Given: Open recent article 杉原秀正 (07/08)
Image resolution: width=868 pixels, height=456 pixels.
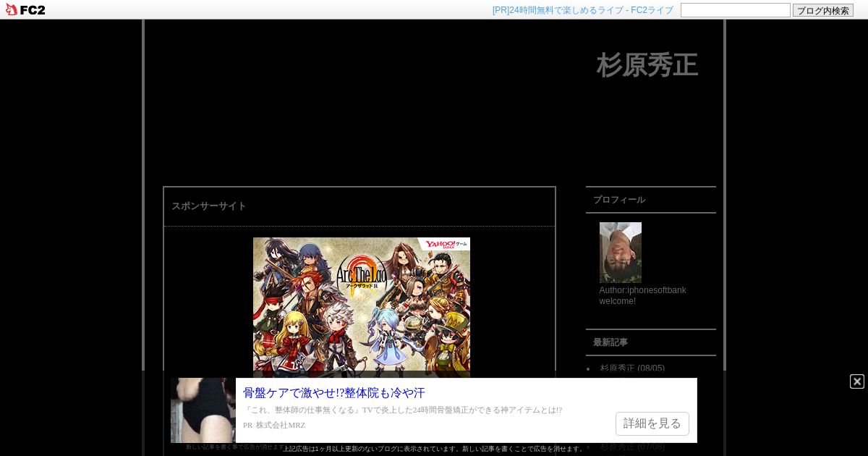Looking at the screenshot, I should point(632,447).
